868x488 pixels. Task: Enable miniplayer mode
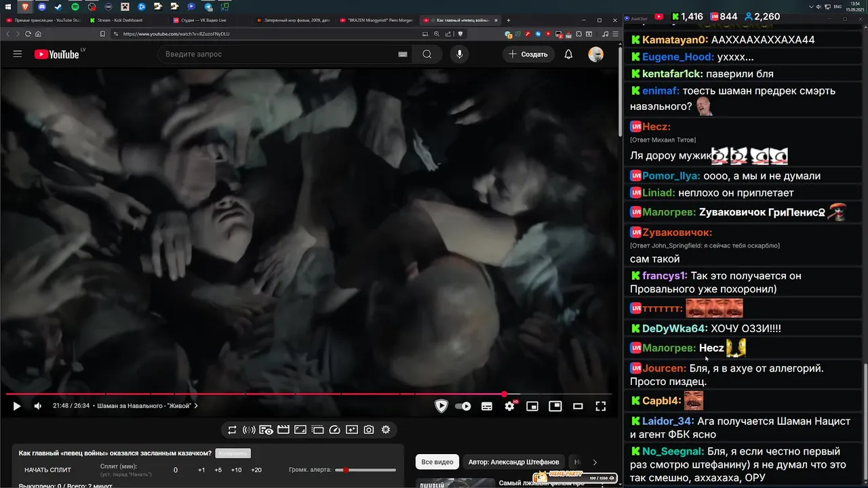click(532, 406)
